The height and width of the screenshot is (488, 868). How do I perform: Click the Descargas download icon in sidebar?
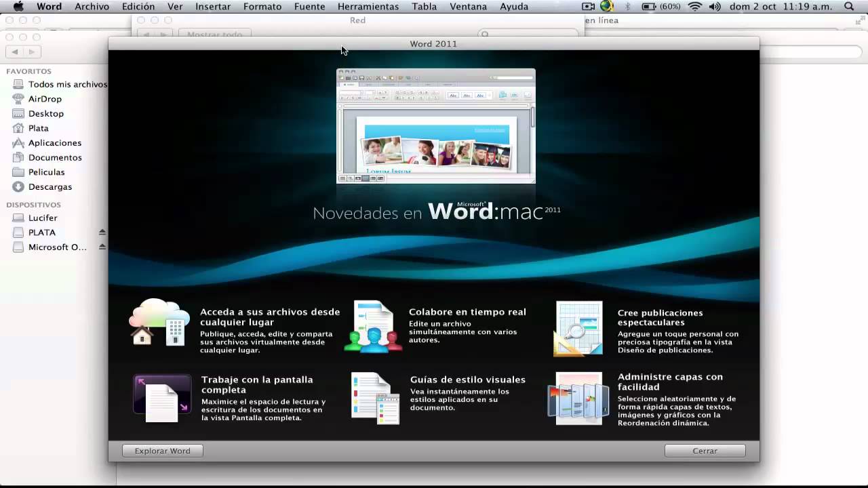18,186
